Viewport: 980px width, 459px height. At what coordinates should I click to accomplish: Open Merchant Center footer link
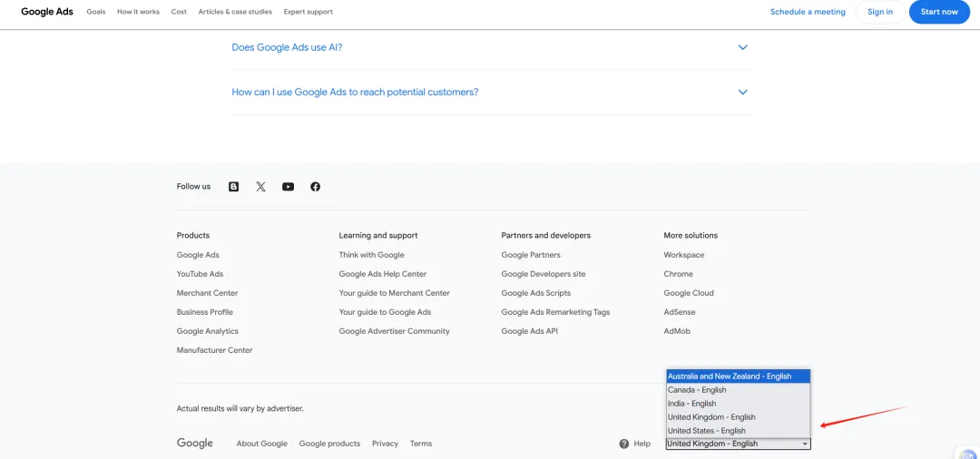click(x=208, y=293)
